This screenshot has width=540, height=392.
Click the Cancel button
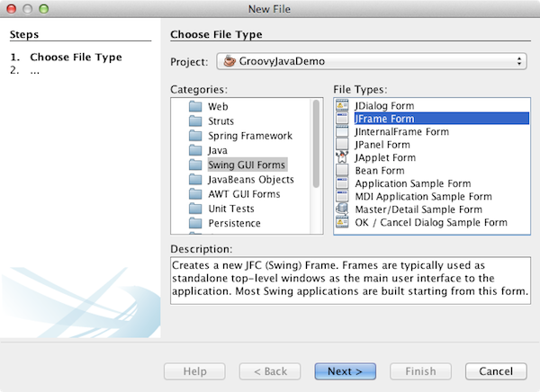coord(496,371)
